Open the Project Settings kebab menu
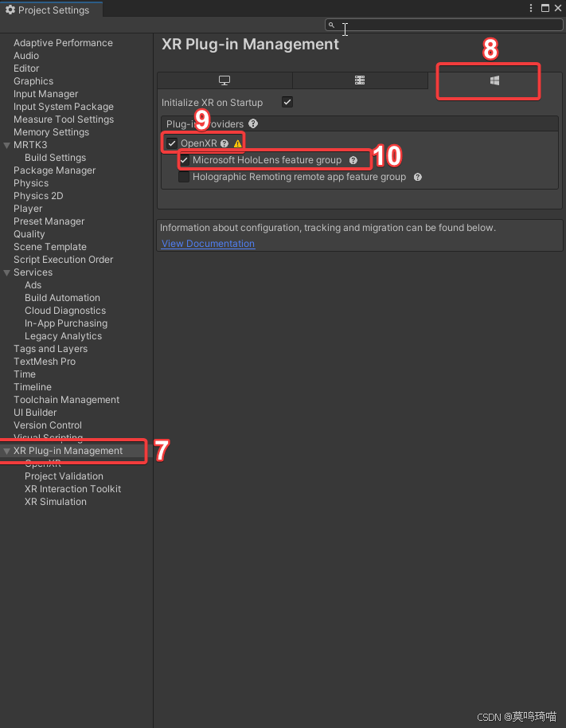 [531, 8]
